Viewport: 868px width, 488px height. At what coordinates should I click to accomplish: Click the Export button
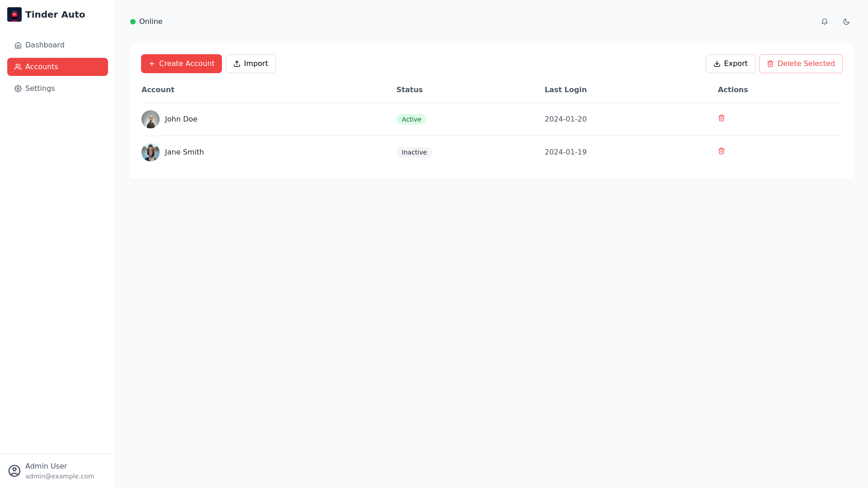tap(730, 64)
